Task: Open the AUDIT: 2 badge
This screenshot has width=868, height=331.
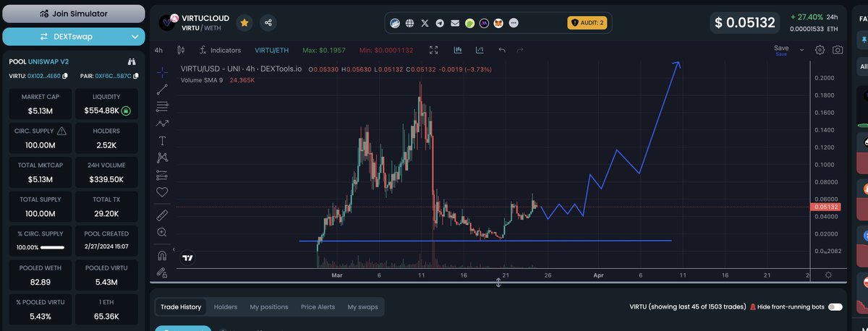Action: (587, 23)
